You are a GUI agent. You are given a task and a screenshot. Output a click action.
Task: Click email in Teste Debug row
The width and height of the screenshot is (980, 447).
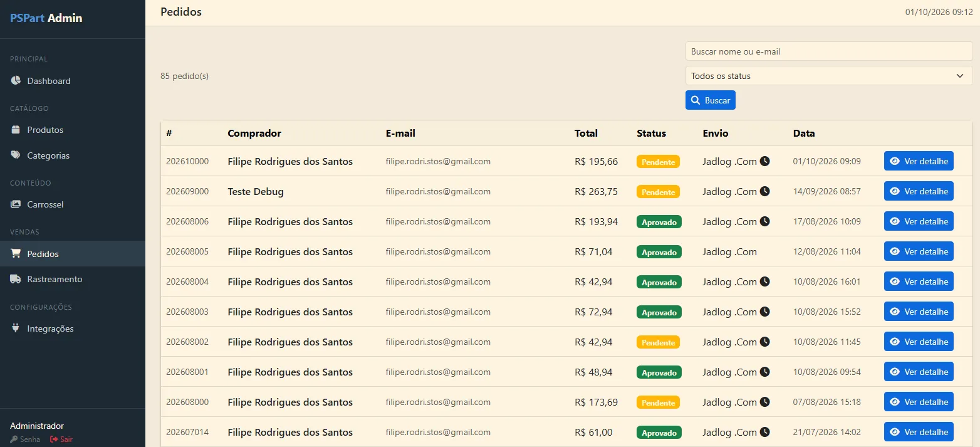pos(438,191)
